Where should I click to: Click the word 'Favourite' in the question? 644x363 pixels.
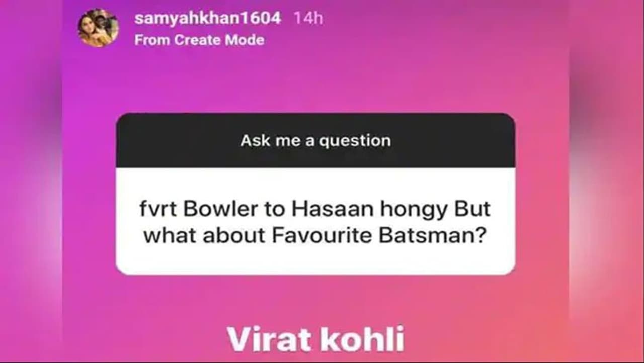click(x=323, y=236)
